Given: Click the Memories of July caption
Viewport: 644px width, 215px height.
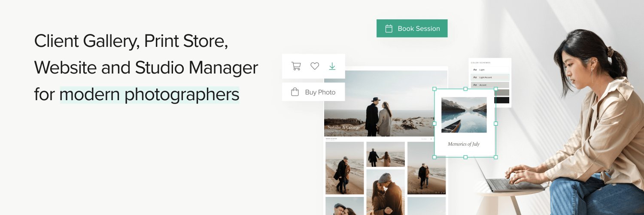Looking at the screenshot, I should tap(464, 144).
